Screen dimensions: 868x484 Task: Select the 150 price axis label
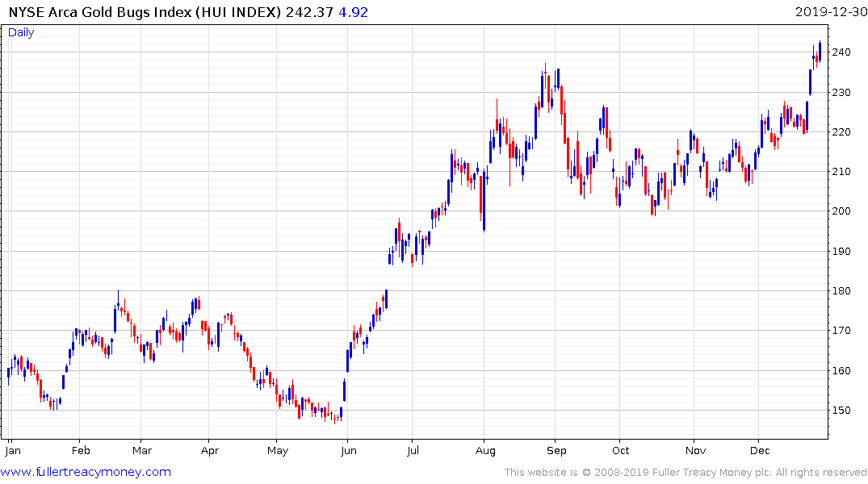coord(841,411)
